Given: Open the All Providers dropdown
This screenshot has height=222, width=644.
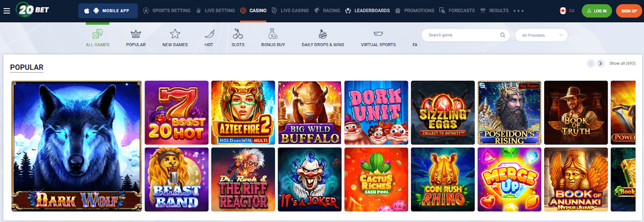Looking at the screenshot, I should click(x=541, y=35).
